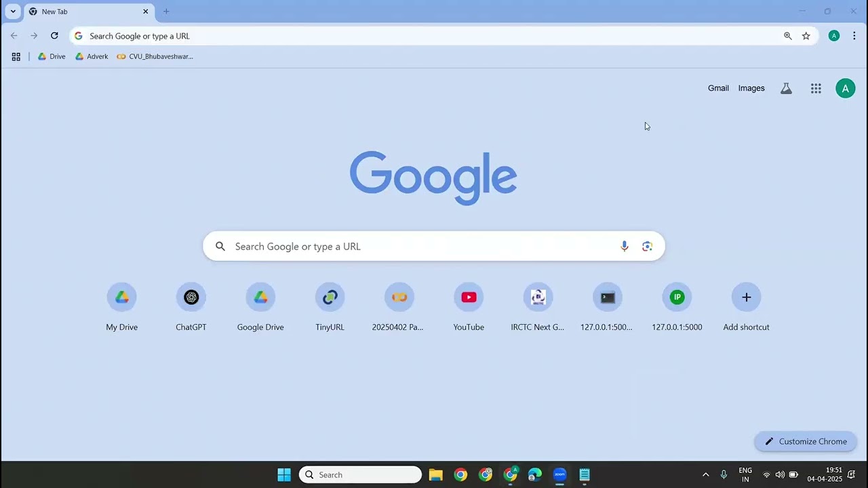Open the IRCTC Next G... shortcut
868x488 pixels.
click(538, 307)
